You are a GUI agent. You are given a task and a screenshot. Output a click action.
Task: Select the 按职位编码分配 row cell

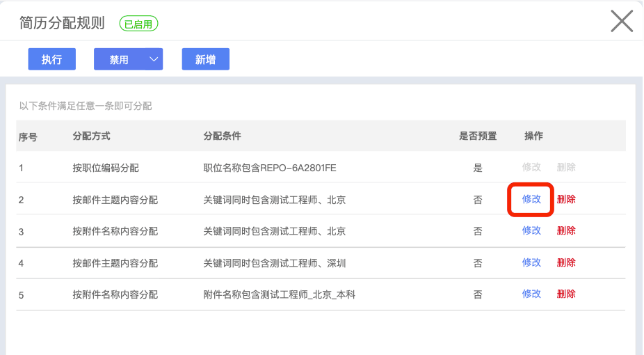coord(106,168)
